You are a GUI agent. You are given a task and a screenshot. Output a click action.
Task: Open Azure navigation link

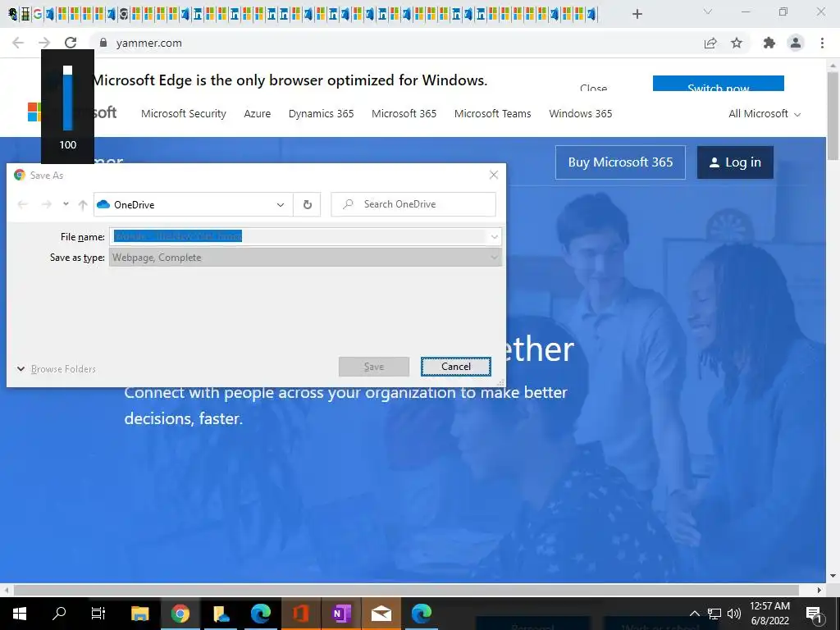[x=257, y=113]
